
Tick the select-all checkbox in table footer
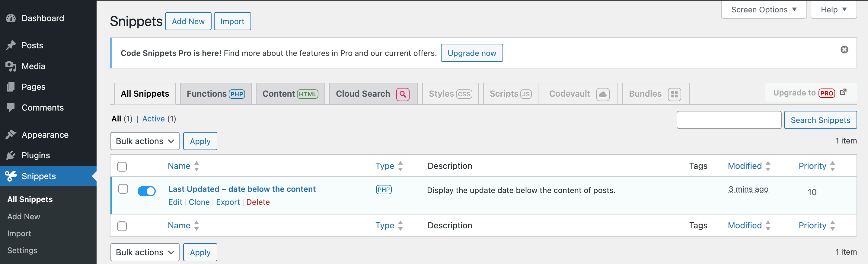122,226
